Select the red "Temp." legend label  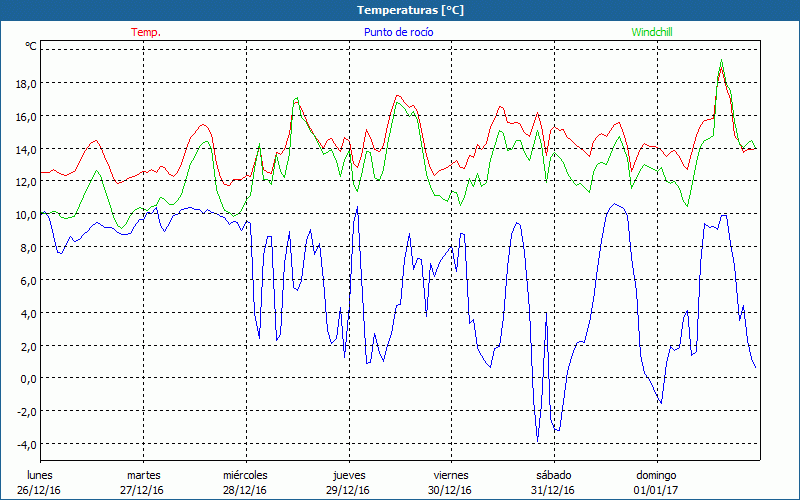pyautogui.click(x=146, y=32)
